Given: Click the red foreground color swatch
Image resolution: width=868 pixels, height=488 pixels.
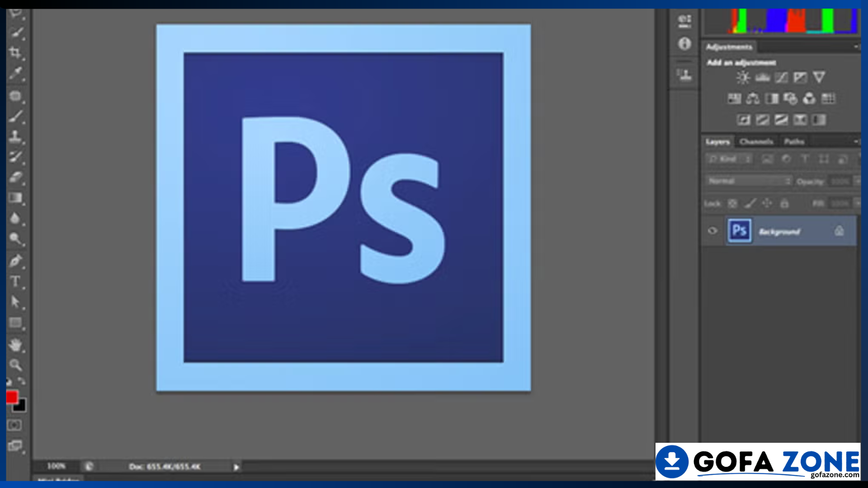Looking at the screenshot, I should 11,397.
